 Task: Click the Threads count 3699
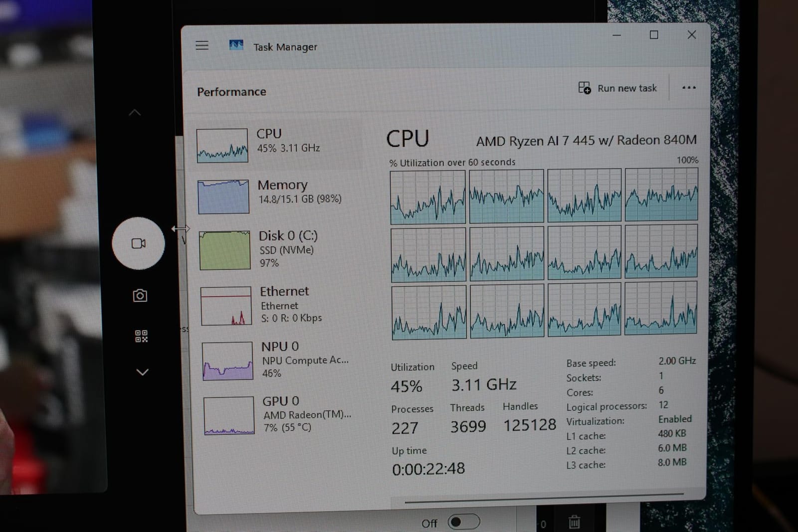[468, 426]
